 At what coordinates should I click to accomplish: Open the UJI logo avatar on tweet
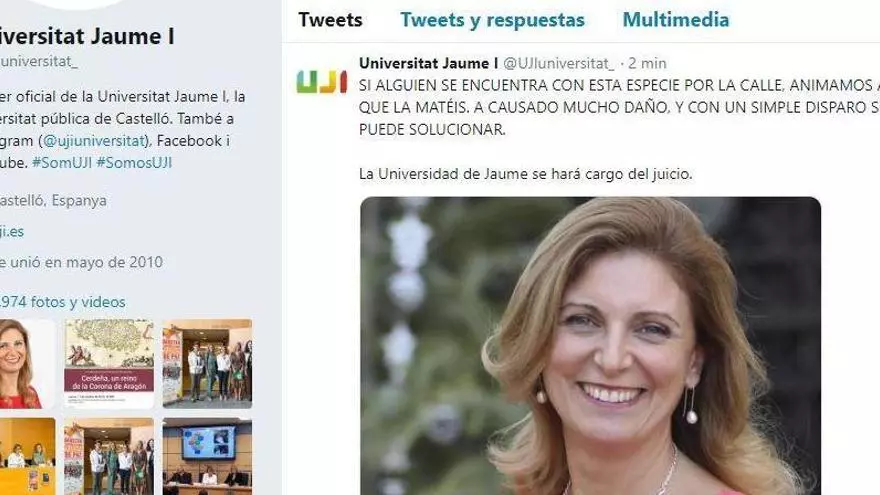tap(322, 82)
